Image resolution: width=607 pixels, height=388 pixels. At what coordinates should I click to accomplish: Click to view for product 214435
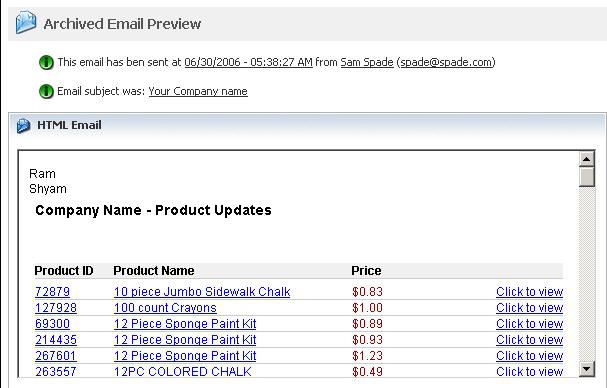529,340
